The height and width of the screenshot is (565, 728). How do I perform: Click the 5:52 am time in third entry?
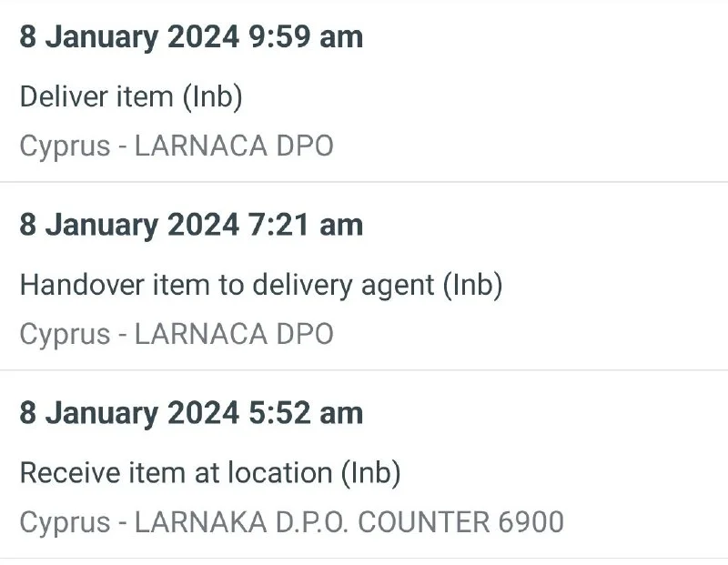[305, 413]
